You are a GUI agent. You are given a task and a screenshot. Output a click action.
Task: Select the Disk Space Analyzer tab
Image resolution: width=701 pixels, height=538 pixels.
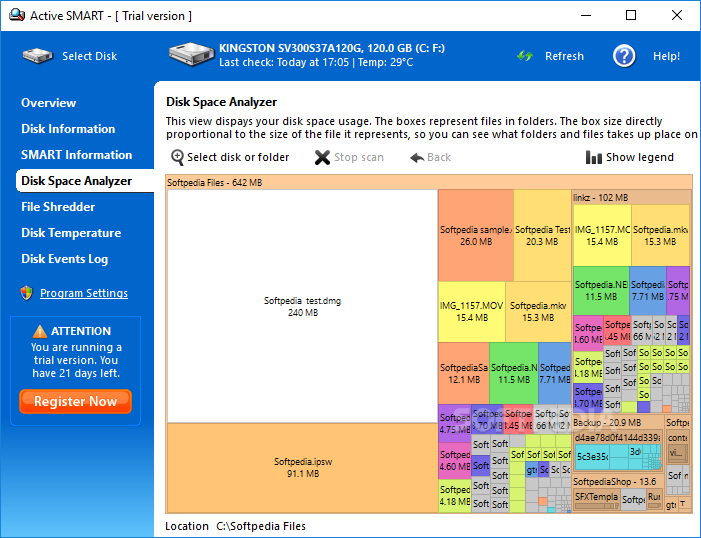pyautogui.click(x=85, y=181)
